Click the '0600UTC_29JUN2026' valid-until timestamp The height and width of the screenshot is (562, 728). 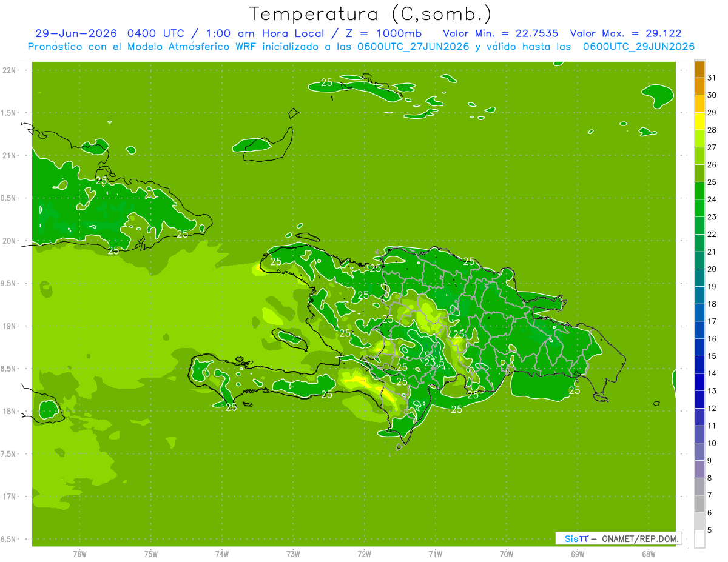point(639,47)
